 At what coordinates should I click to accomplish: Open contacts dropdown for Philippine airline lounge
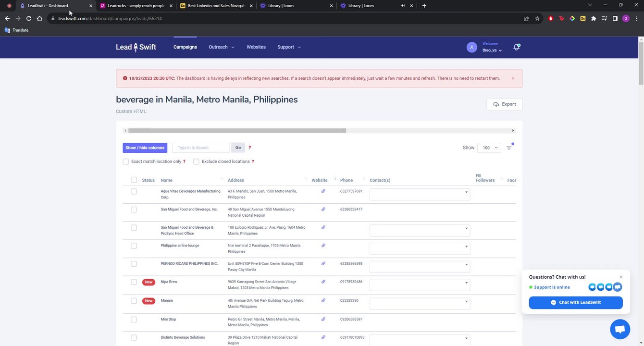coord(420,248)
